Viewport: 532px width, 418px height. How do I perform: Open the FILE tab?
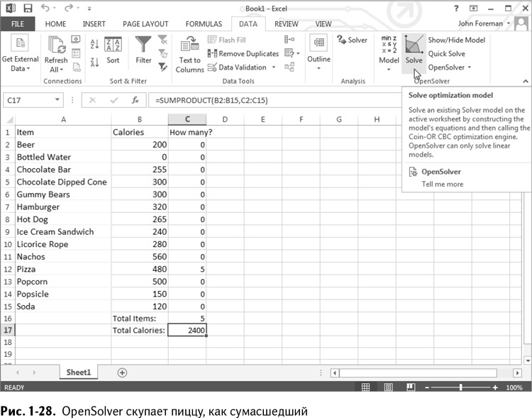18,23
